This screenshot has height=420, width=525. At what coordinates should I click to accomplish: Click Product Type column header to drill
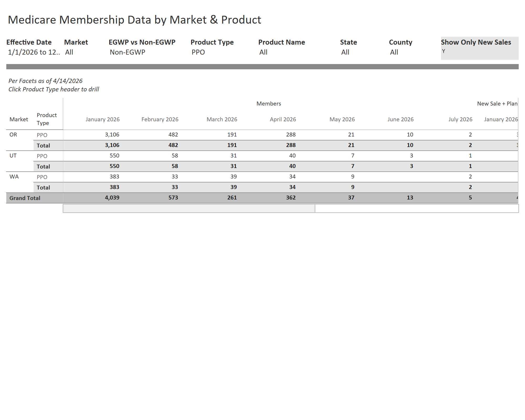tap(47, 119)
